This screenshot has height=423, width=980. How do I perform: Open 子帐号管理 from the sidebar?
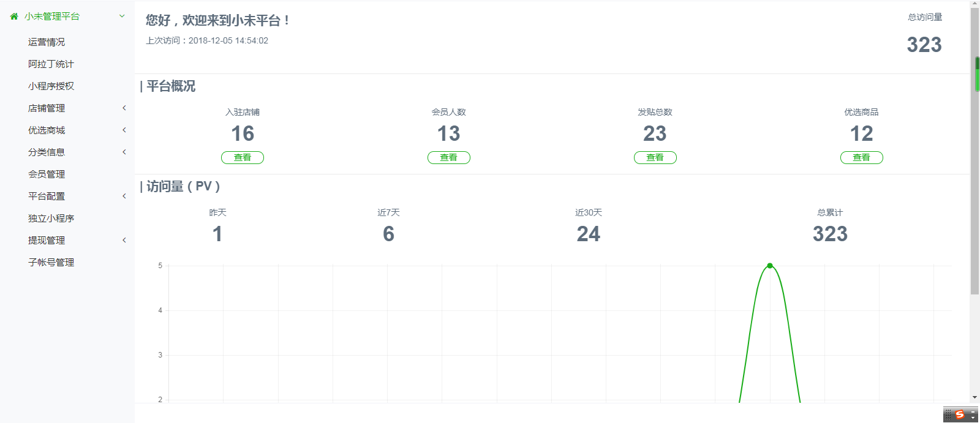tap(51, 263)
